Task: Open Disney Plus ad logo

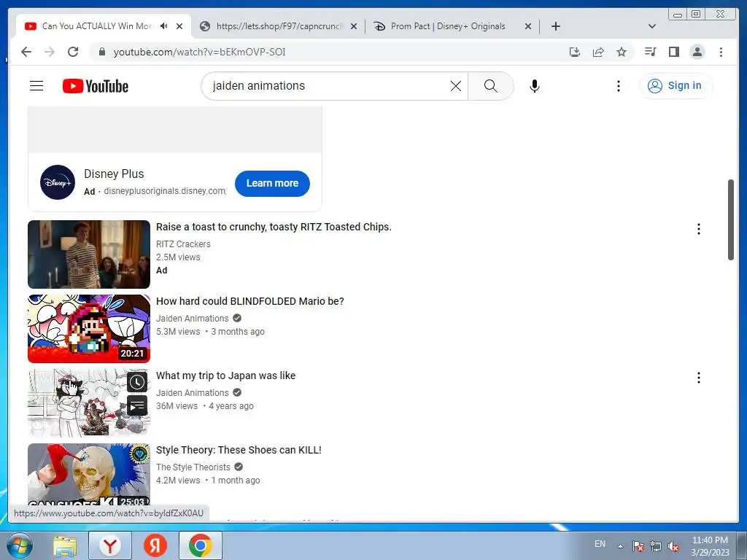Action: (58, 182)
